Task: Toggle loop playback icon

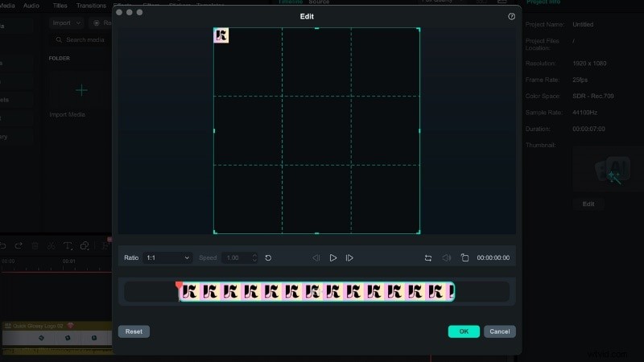Action: tap(428, 257)
